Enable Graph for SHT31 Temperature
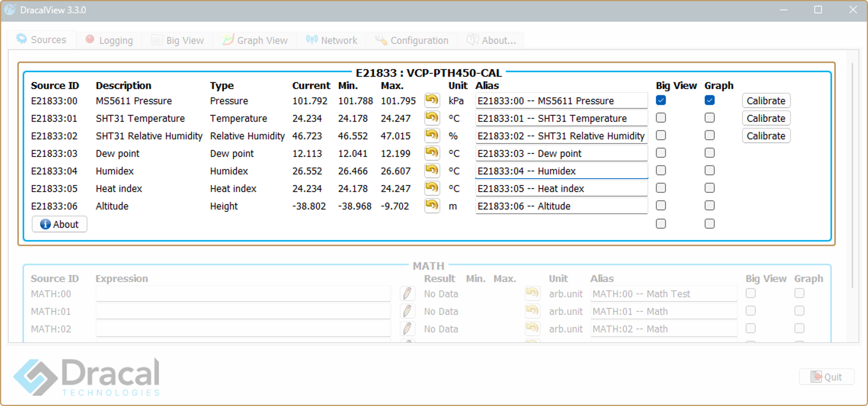This screenshot has height=406, width=868. [709, 118]
